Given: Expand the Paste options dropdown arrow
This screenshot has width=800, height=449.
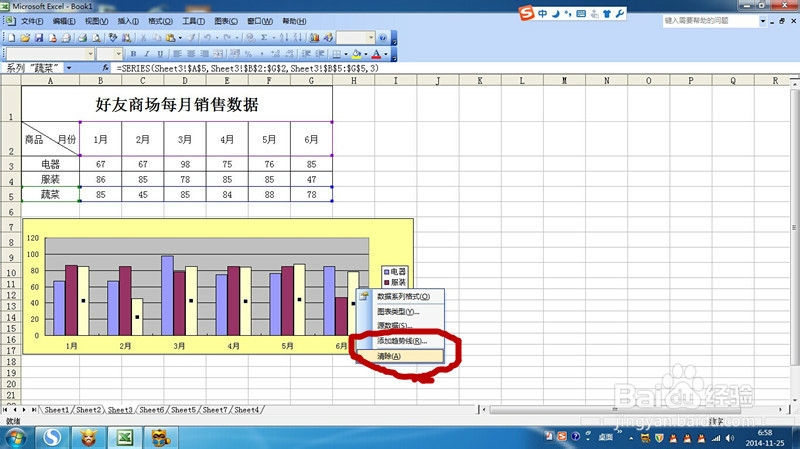Looking at the screenshot, I should pyautogui.click(x=180, y=38).
